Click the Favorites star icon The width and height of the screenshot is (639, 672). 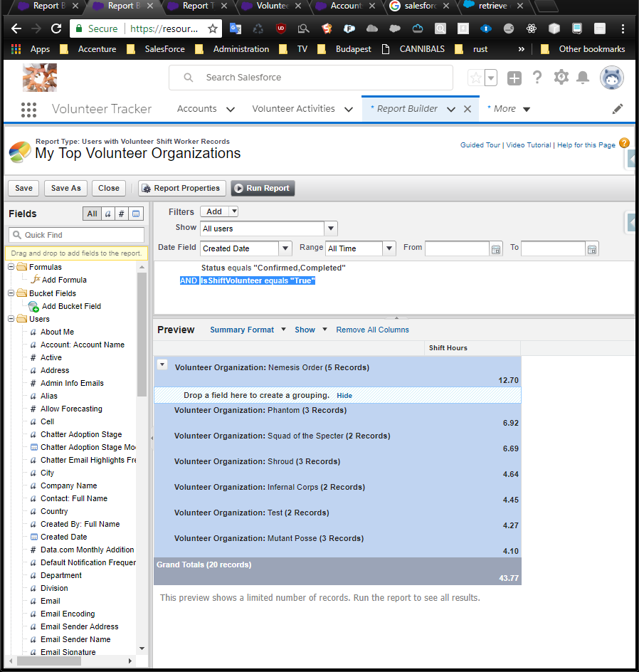(x=476, y=78)
